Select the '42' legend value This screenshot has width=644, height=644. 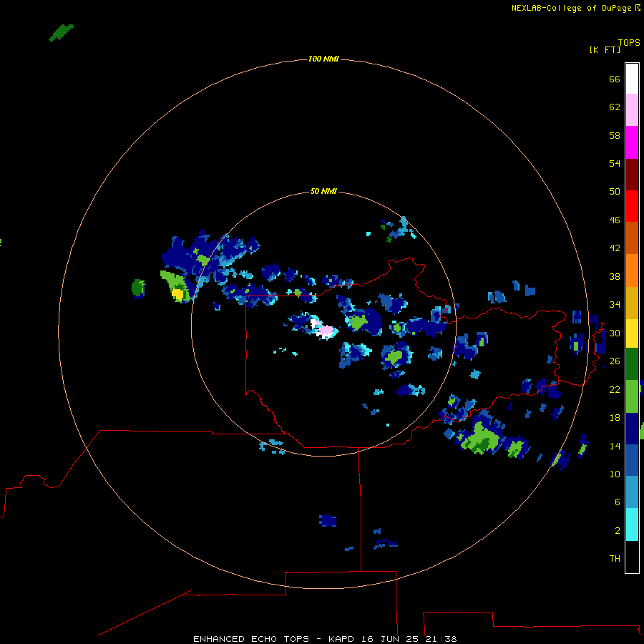click(615, 248)
